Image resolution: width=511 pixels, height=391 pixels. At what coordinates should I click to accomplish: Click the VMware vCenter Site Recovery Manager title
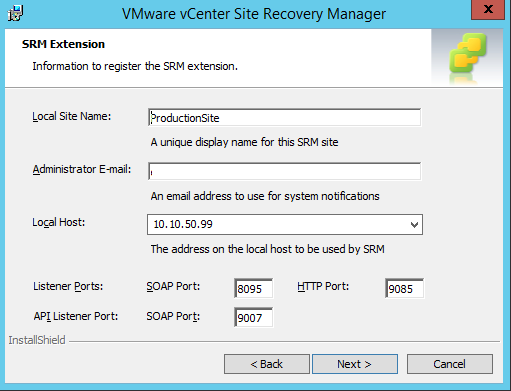point(254,14)
